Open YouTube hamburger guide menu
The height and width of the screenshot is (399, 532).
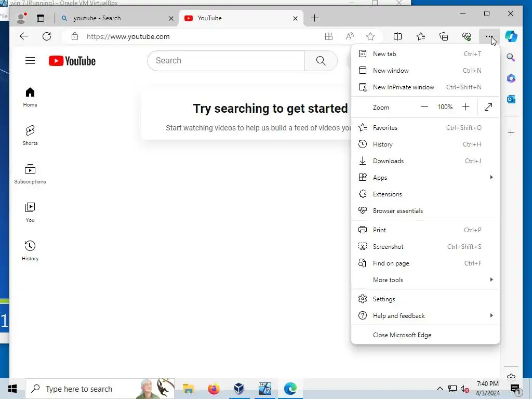coord(30,61)
